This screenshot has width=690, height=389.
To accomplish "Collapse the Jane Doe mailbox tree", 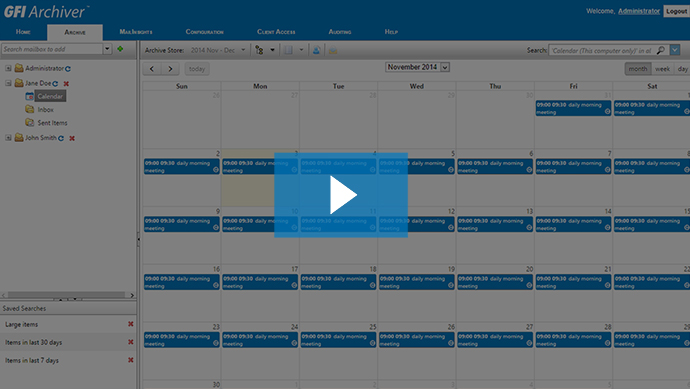I will tap(8, 83).
